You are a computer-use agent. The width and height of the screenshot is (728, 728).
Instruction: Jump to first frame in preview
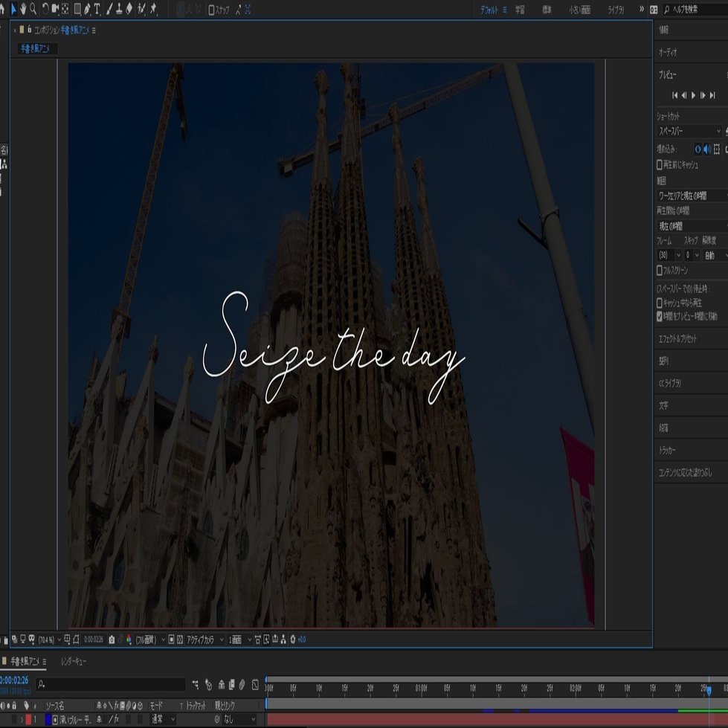tap(674, 95)
